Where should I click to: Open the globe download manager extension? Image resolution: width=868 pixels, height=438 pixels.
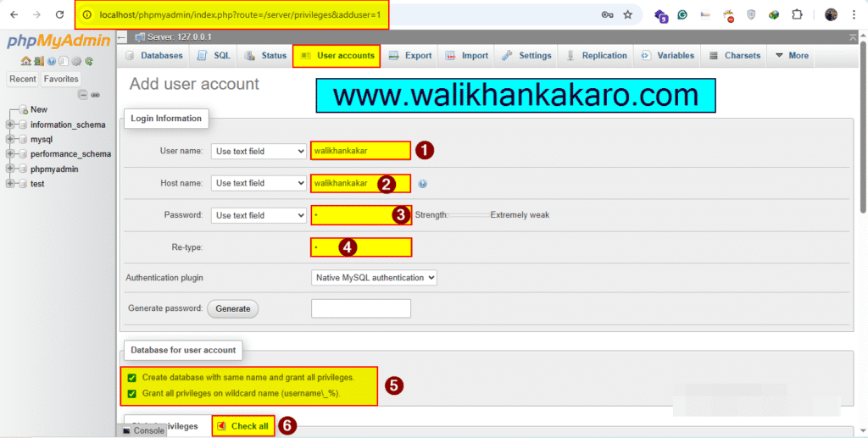773,15
